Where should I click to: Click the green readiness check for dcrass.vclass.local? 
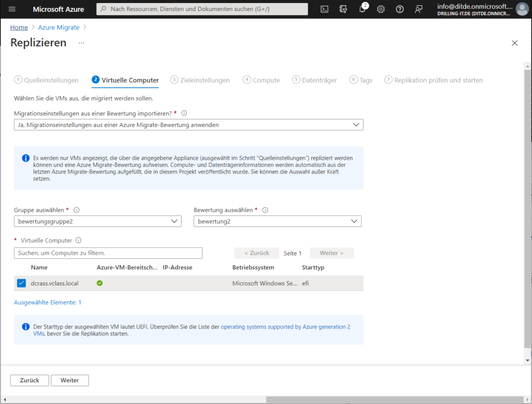click(100, 283)
